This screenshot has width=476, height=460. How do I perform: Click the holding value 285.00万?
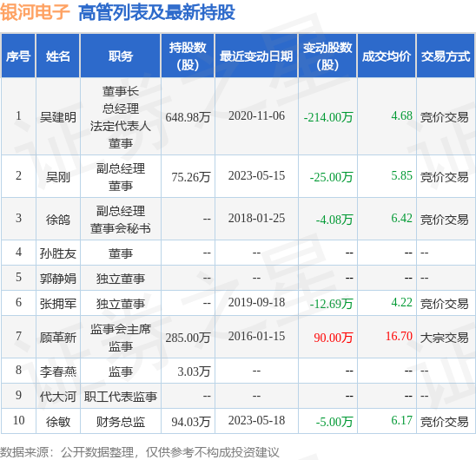(188, 338)
